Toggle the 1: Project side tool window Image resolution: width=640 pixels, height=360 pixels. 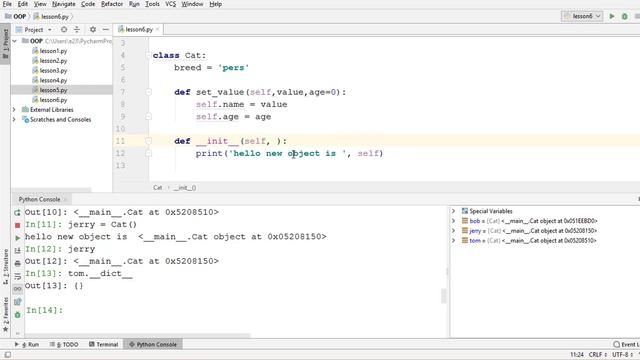[x=5, y=44]
